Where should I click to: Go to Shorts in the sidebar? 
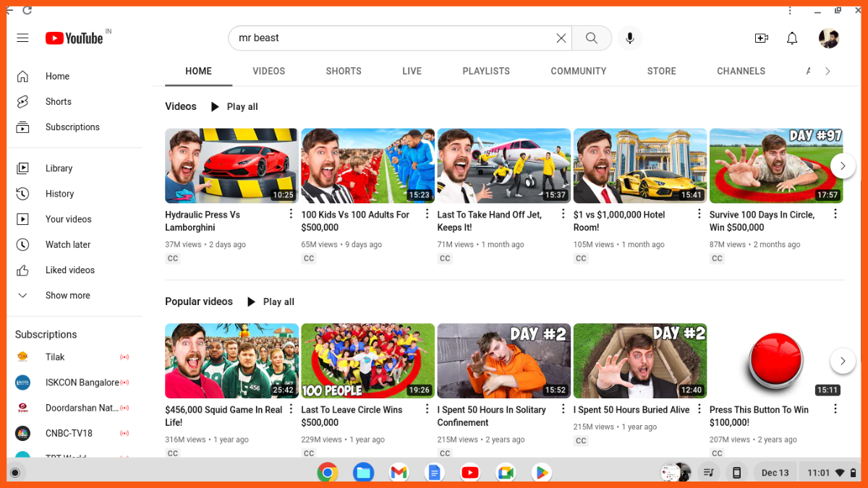coord(58,102)
